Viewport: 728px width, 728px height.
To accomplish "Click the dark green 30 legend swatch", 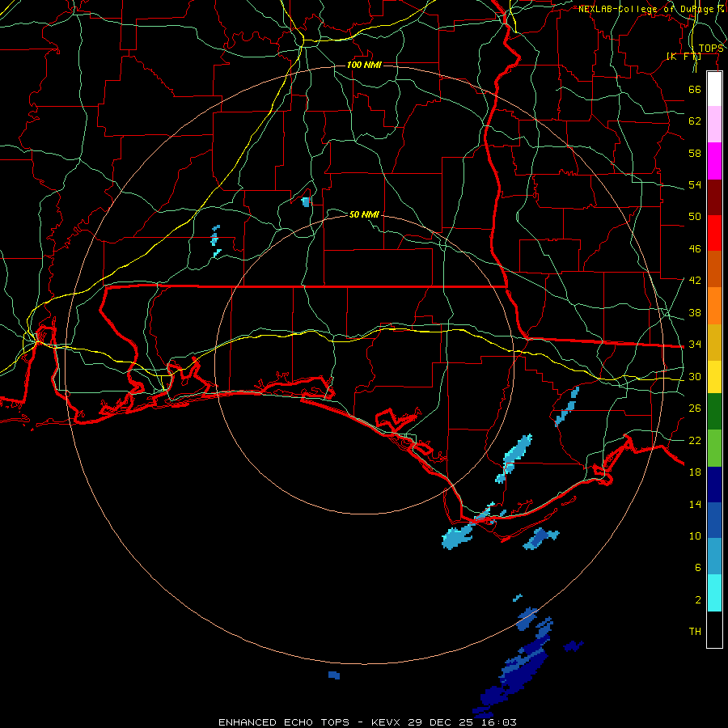I will [x=714, y=412].
